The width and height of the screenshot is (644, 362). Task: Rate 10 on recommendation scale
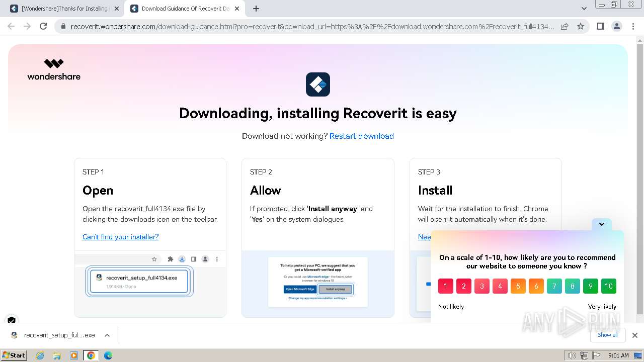[x=609, y=286]
